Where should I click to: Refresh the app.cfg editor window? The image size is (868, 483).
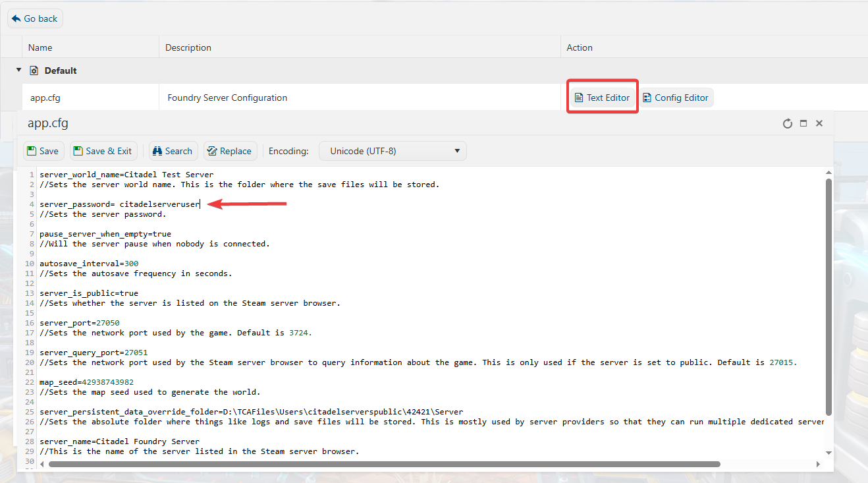click(x=787, y=123)
